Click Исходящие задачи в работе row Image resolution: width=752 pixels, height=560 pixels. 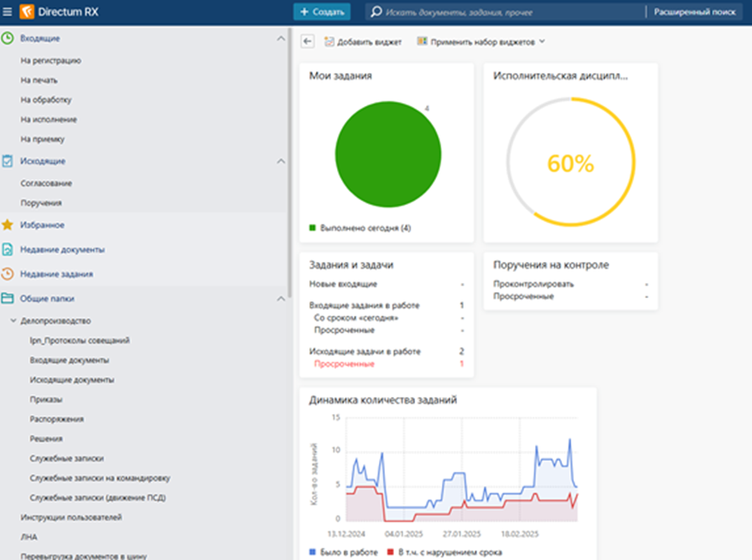click(387, 351)
